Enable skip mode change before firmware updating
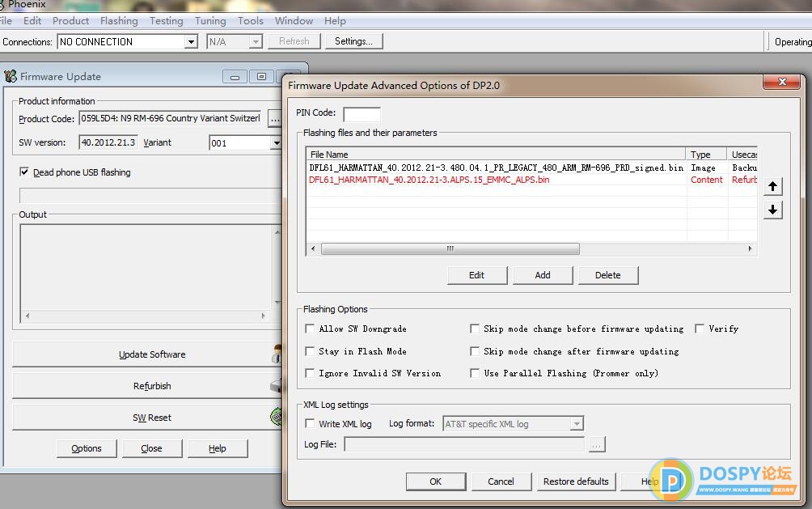 pyautogui.click(x=475, y=329)
